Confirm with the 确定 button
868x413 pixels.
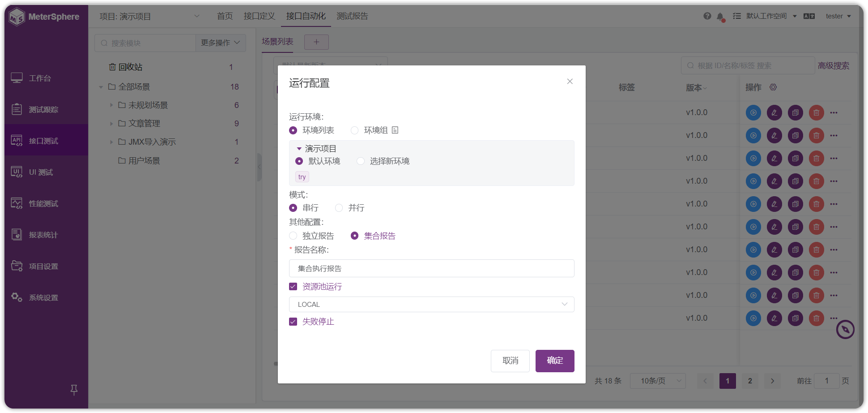(555, 361)
